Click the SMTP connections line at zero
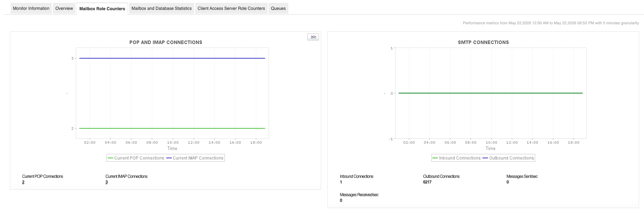 490,93
